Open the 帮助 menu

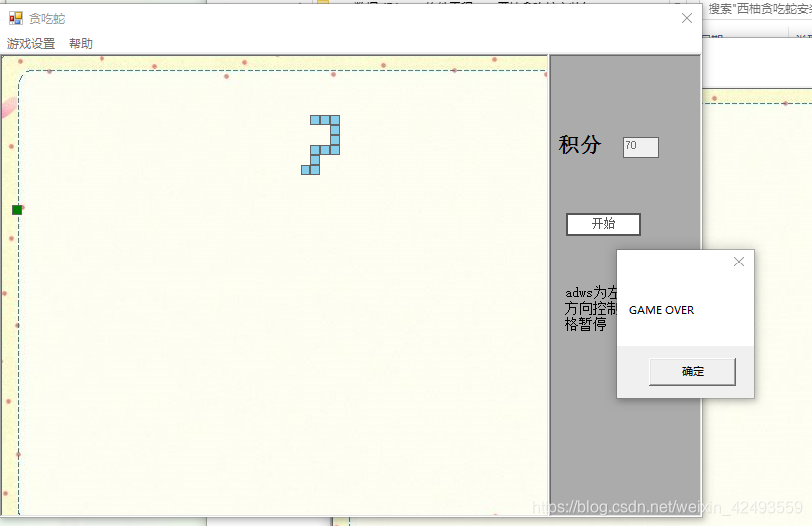(81, 44)
